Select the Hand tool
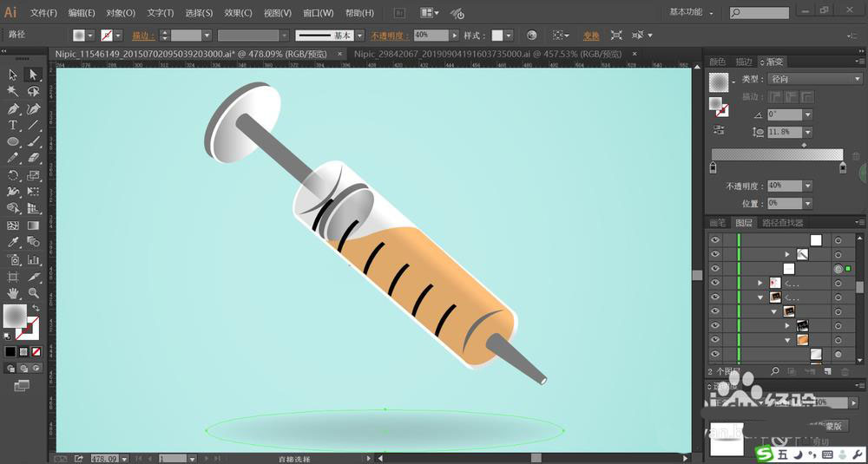 (13, 292)
